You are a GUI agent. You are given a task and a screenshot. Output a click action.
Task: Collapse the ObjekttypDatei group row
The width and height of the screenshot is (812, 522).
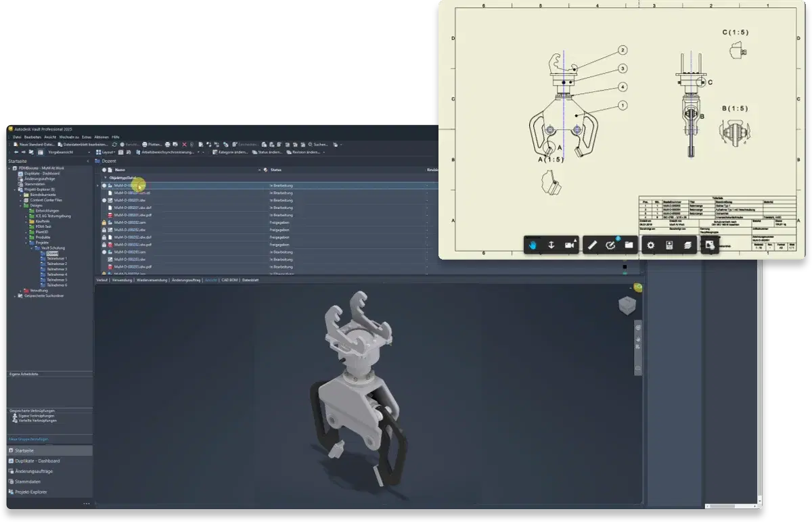105,177
